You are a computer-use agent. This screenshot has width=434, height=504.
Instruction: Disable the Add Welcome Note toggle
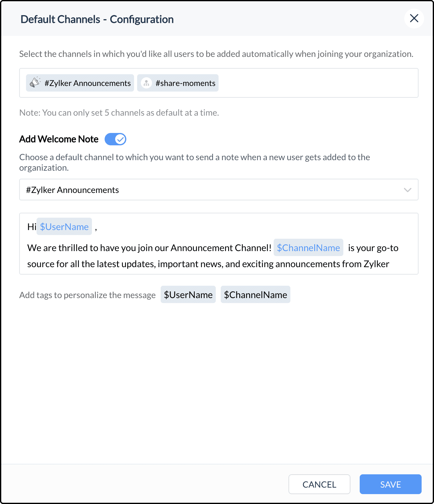(115, 139)
